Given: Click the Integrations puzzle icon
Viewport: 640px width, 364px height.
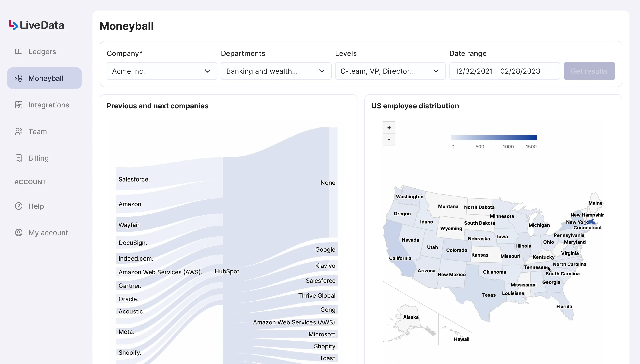Looking at the screenshot, I should [x=18, y=105].
